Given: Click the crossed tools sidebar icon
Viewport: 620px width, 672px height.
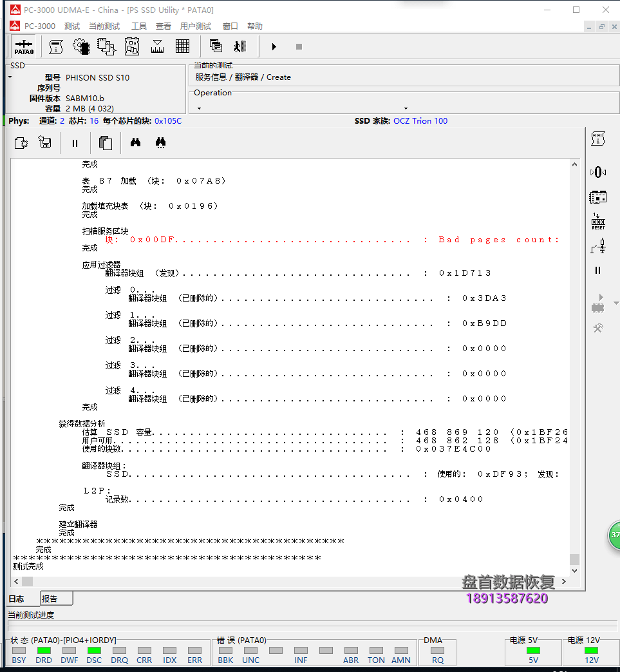Looking at the screenshot, I should point(598,329).
